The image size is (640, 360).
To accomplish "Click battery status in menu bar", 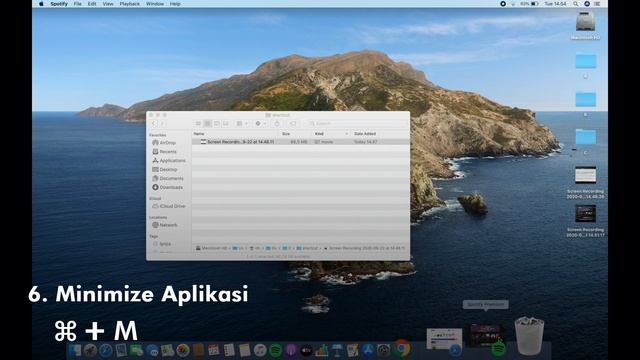I will 530,4.
